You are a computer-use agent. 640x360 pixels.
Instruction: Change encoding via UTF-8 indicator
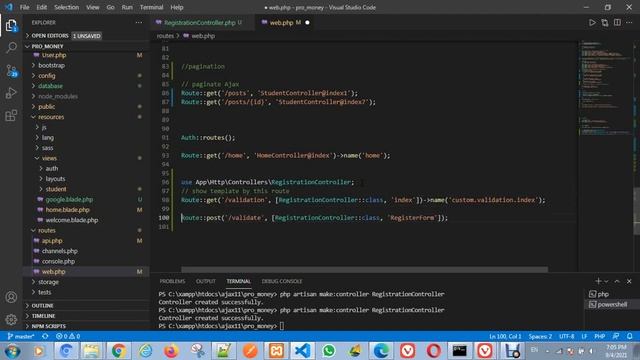pyautogui.click(x=567, y=336)
